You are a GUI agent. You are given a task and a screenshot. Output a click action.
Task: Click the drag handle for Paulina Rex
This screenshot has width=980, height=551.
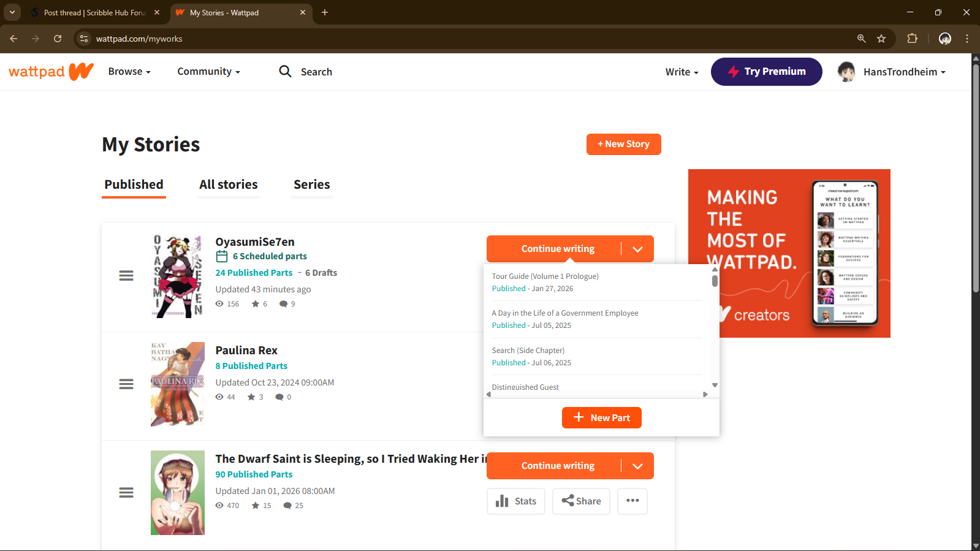[x=126, y=384]
